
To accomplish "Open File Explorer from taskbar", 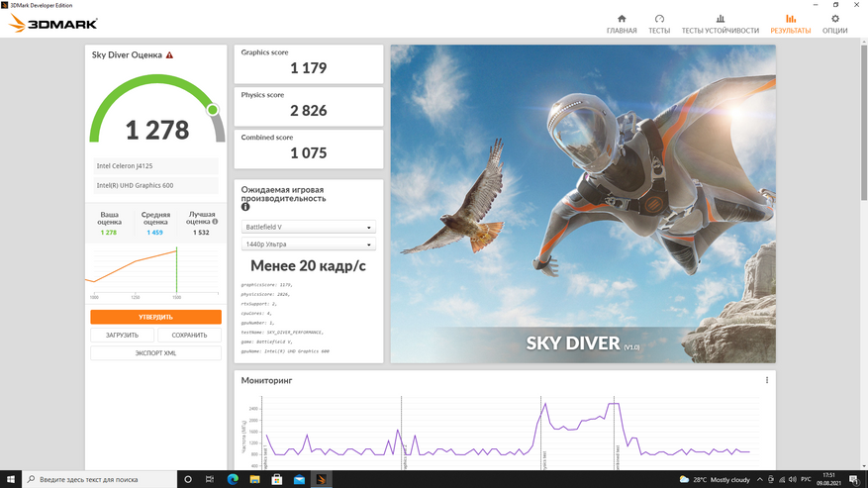I will (x=254, y=479).
